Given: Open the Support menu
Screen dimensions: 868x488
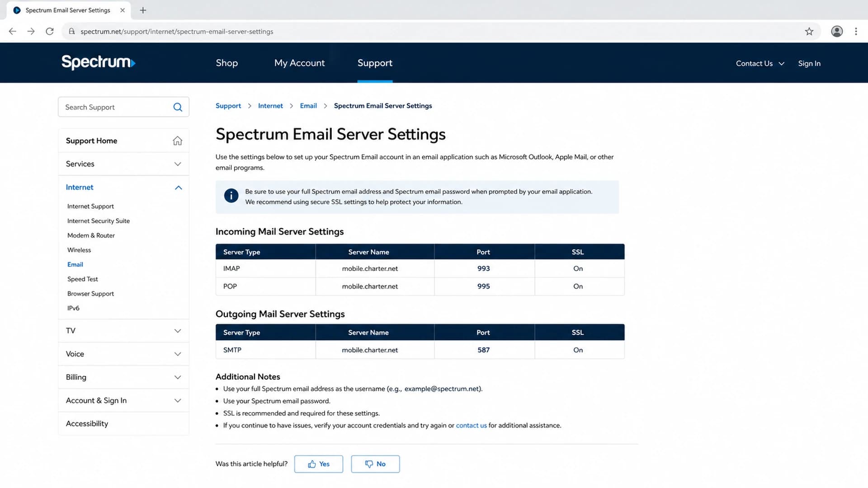Looking at the screenshot, I should (375, 63).
